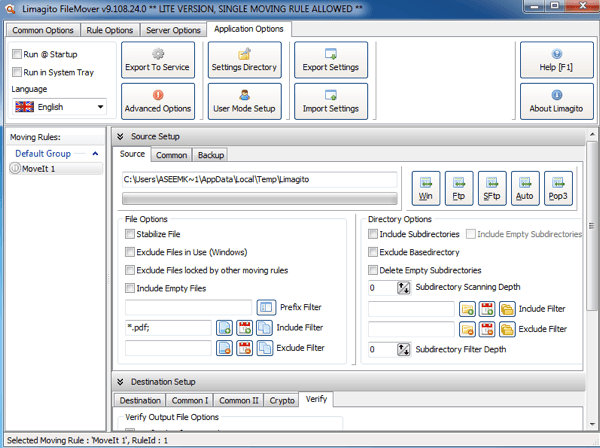Viewport: 600px width, 448px height.
Task: Switch to Server Options tab
Action: [173, 30]
